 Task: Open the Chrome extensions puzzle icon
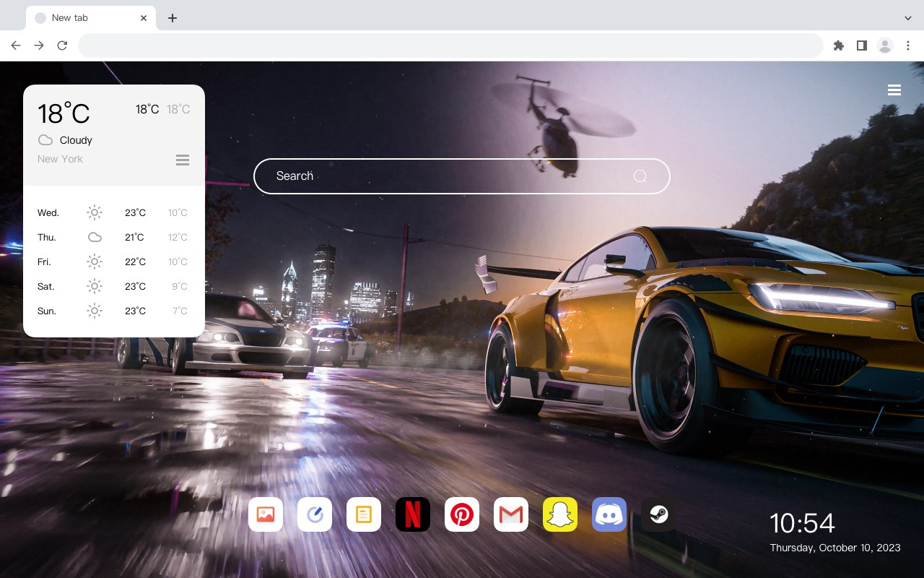pyautogui.click(x=838, y=46)
